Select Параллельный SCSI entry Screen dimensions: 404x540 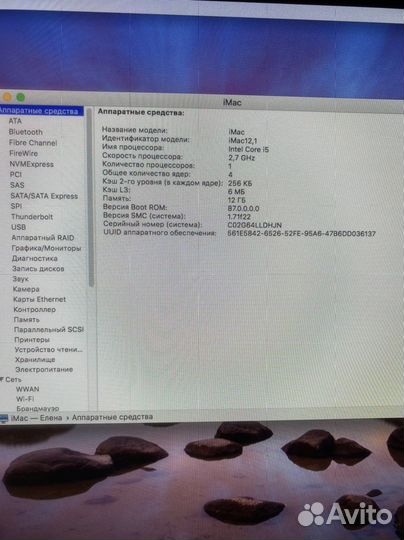point(49,330)
